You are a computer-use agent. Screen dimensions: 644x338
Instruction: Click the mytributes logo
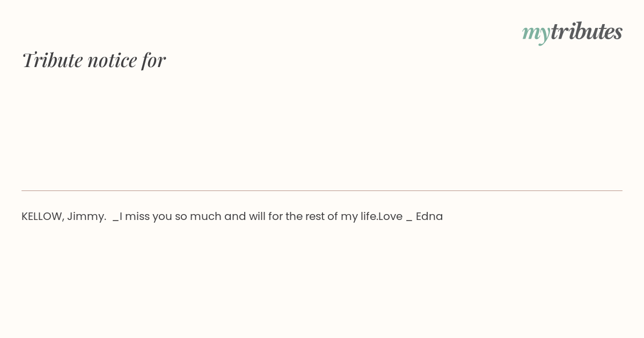[572, 32]
